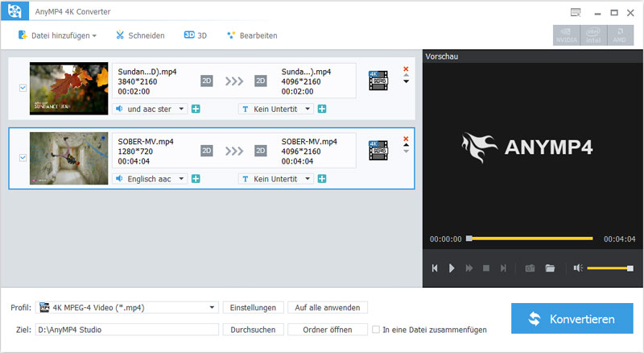Open Datei hinzufügen to add a file
This screenshot has width=644, height=353.
[57, 35]
